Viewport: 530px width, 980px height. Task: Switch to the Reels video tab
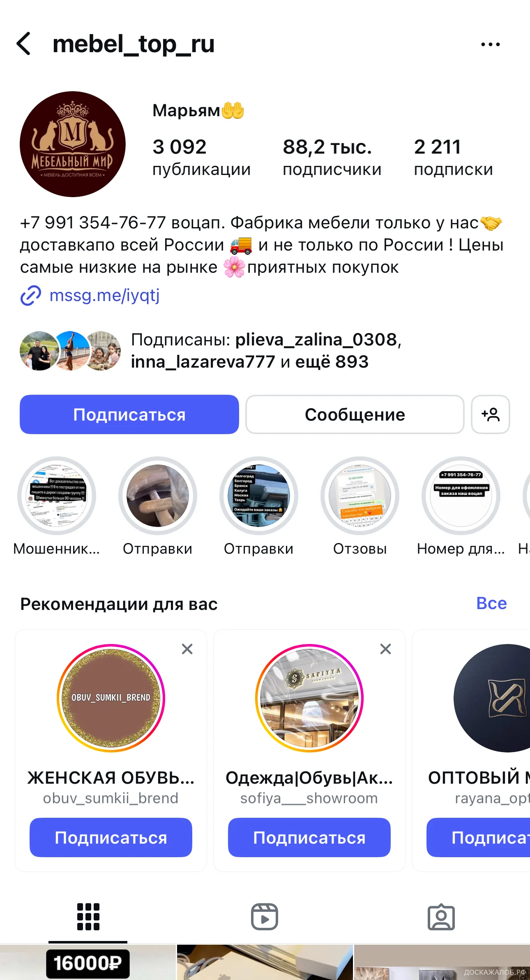tap(264, 916)
